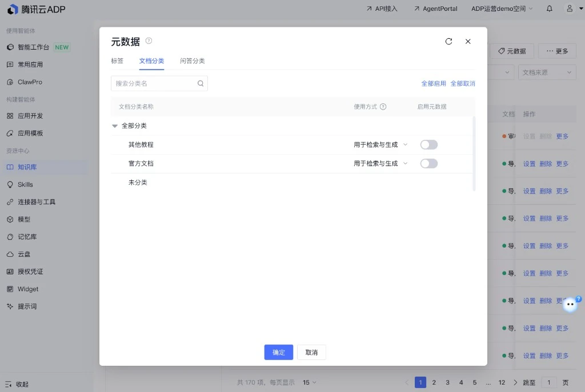Switch to the 文档分类 tab
The width and height of the screenshot is (585, 392).
coord(151,60)
